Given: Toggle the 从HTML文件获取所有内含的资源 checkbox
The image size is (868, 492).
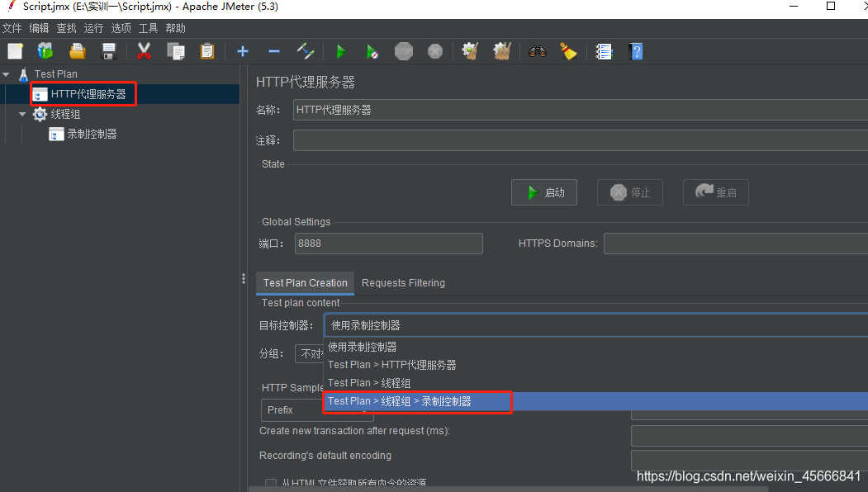Looking at the screenshot, I should coord(271,483).
